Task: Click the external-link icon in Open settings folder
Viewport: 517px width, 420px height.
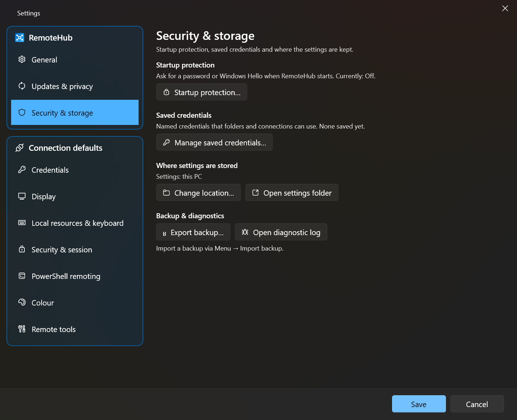Action: pyautogui.click(x=255, y=193)
